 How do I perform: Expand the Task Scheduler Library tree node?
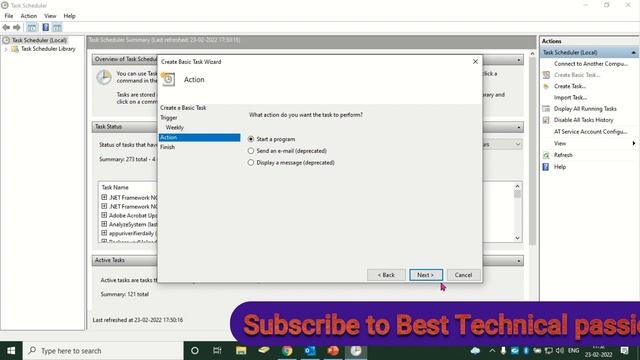pos(6,49)
